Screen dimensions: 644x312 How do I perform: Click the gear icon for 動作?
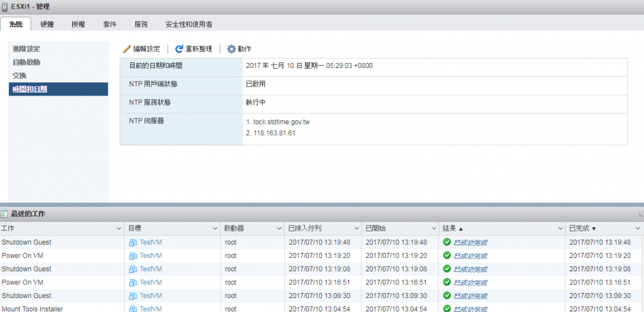[x=231, y=49]
